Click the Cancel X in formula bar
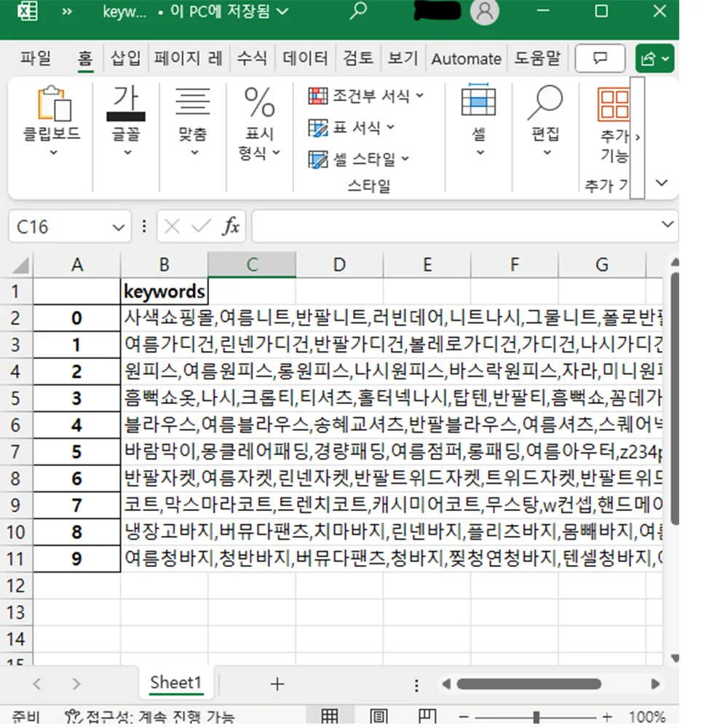 pos(173,226)
